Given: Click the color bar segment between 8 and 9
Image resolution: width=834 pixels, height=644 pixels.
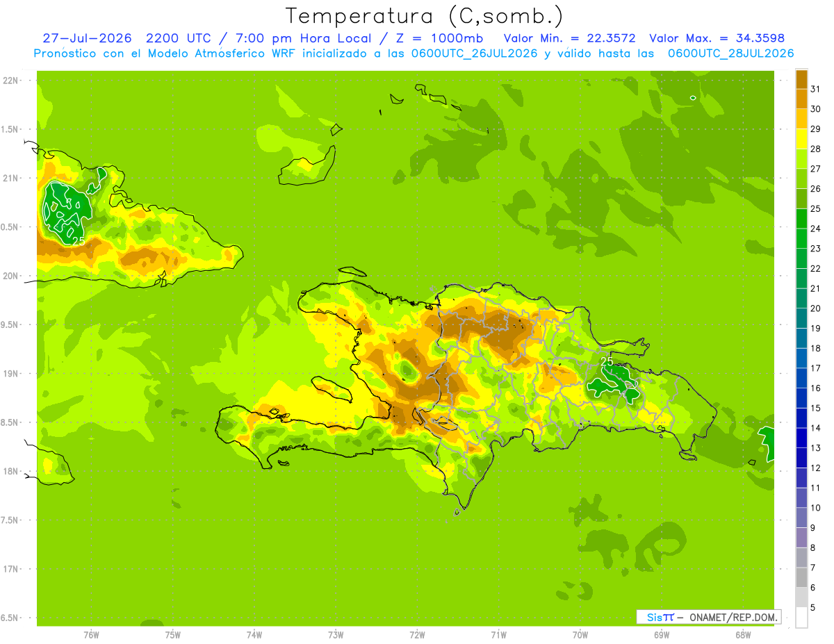Looking at the screenshot, I should point(801,538).
